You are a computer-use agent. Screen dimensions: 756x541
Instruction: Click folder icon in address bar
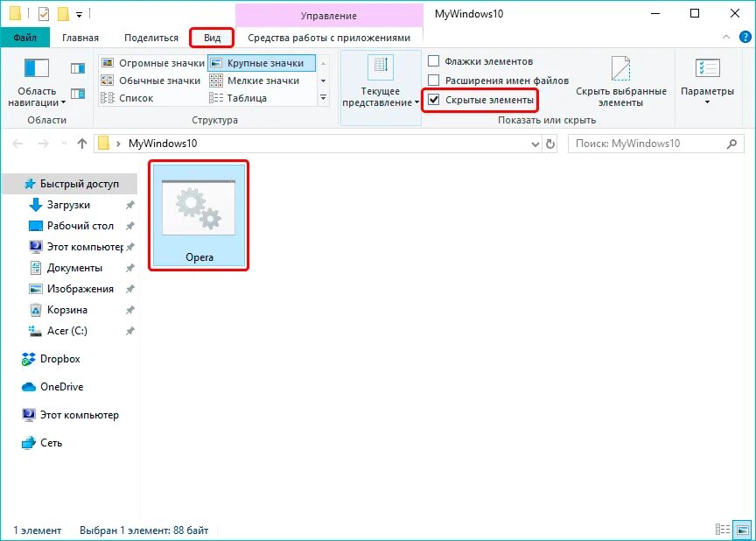click(x=103, y=144)
